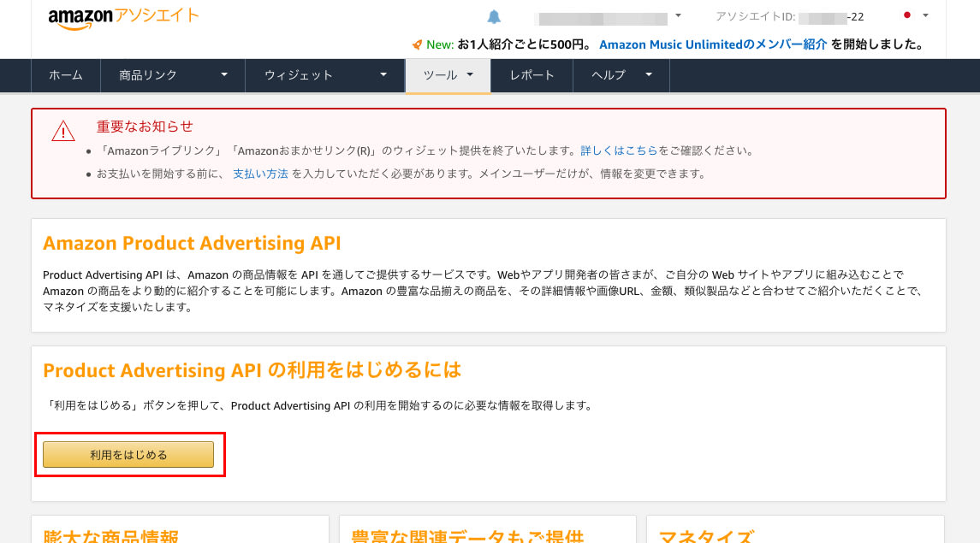The image size is (980, 543).
Task: Click the 重要なお知らせ heading
Action: (x=145, y=127)
